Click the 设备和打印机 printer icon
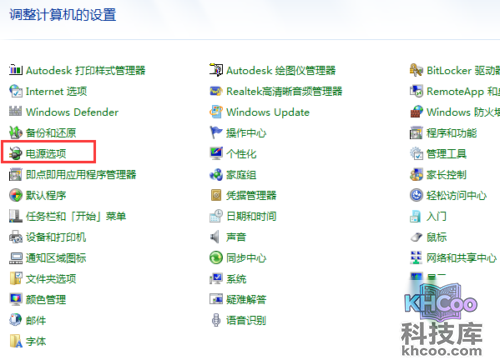 (x=16, y=237)
